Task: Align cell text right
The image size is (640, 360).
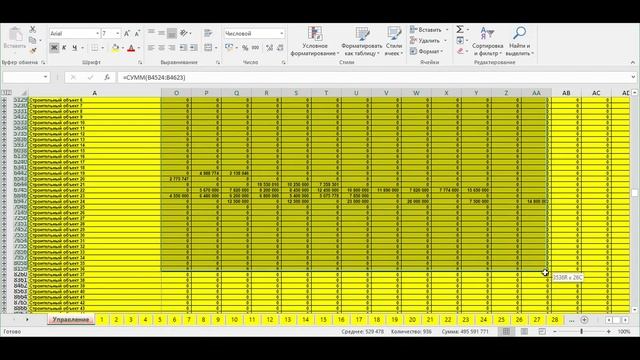Action: pyautogui.click(x=172, y=48)
